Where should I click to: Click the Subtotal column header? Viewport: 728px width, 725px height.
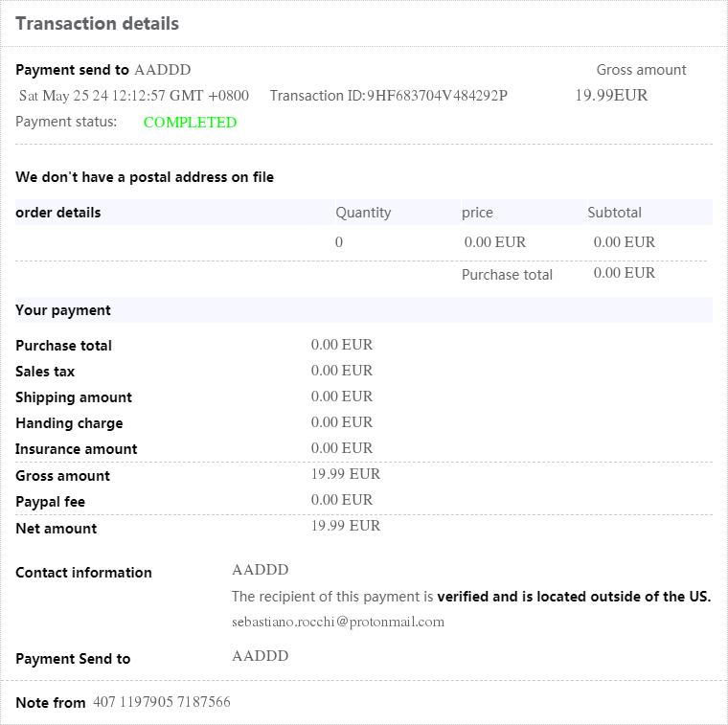pyautogui.click(x=614, y=213)
